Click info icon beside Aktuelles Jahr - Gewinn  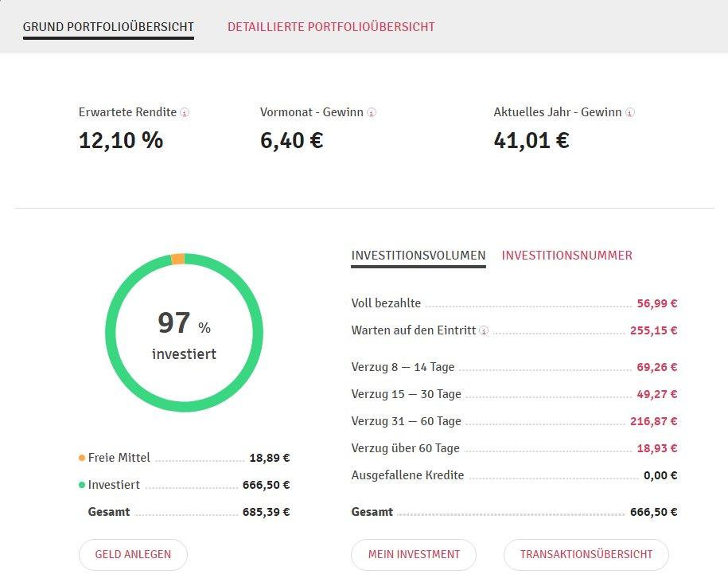[x=630, y=113]
